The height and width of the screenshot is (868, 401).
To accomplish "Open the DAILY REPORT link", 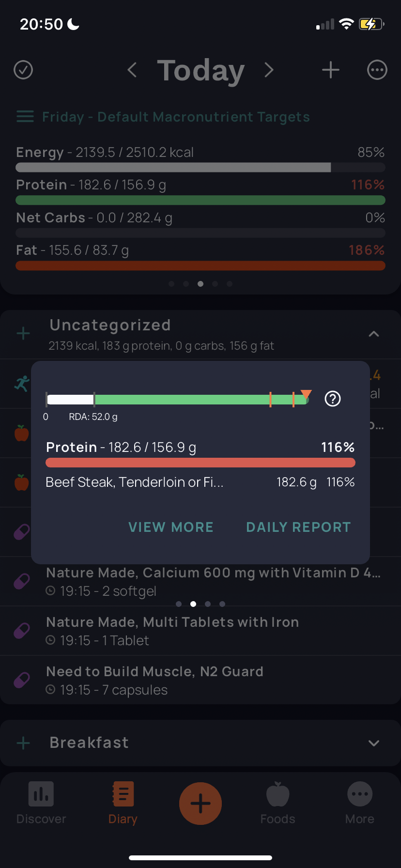I will point(299,527).
